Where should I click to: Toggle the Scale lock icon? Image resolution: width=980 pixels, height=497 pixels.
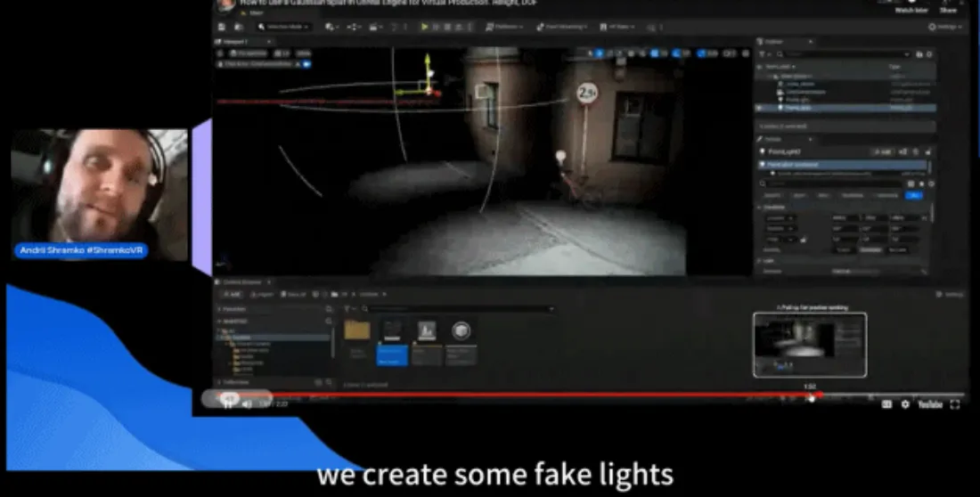tap(803, 240)
